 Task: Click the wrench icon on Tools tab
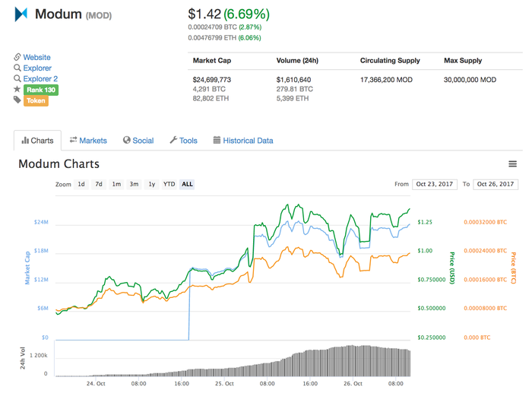click(173, 141)
